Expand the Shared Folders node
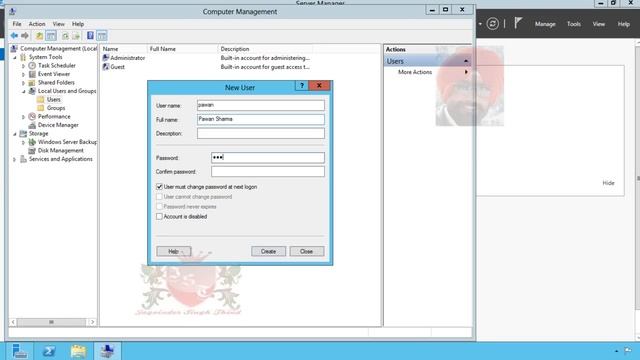Image resolution: width=640 pixels, height=360 pixels. point(23,83)
